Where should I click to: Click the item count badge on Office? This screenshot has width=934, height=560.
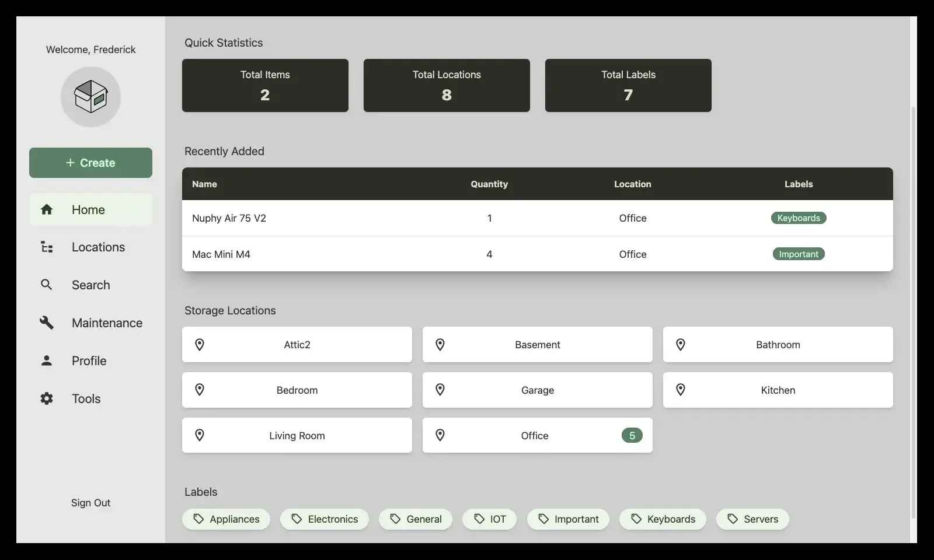pyautogui.click(x=632, y=435)
